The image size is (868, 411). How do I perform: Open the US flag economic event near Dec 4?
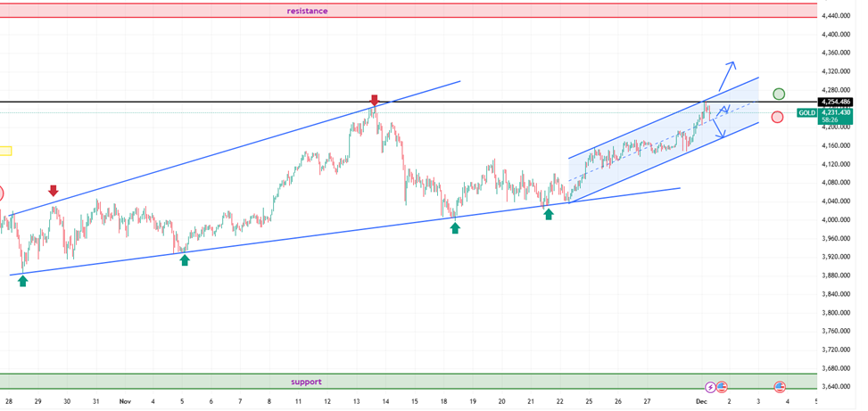point(780,387)
